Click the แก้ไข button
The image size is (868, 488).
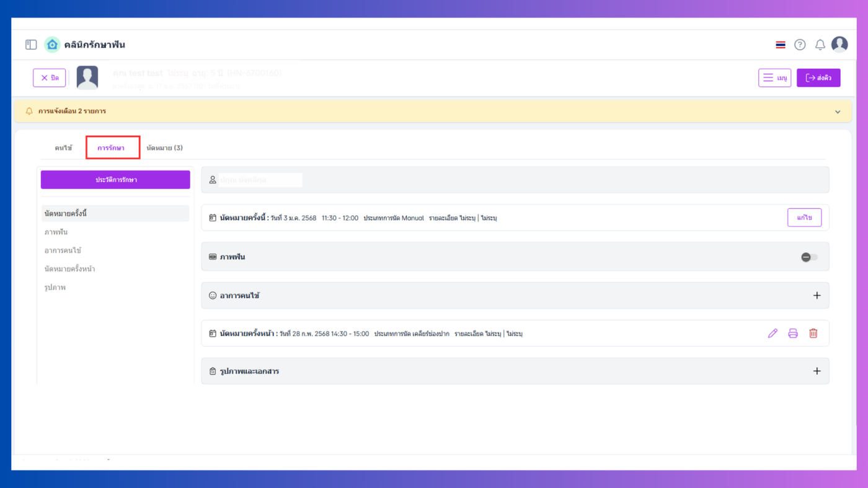point(805,218)
